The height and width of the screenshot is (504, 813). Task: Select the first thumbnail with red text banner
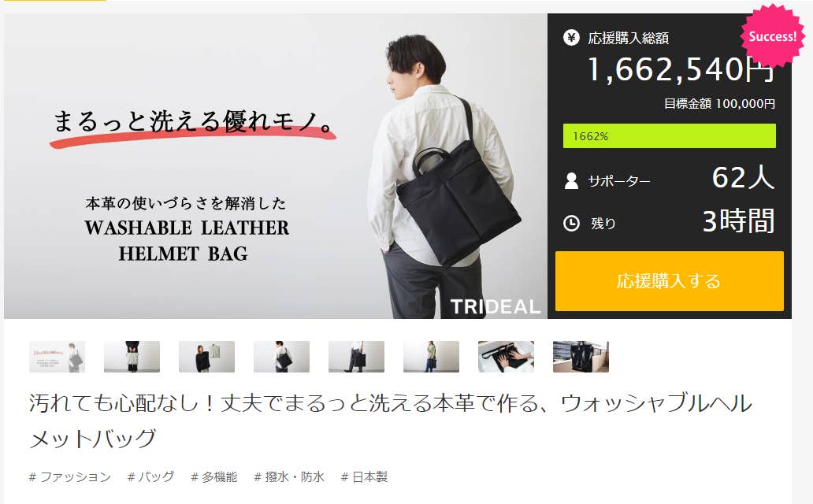(x=57, y=356)
